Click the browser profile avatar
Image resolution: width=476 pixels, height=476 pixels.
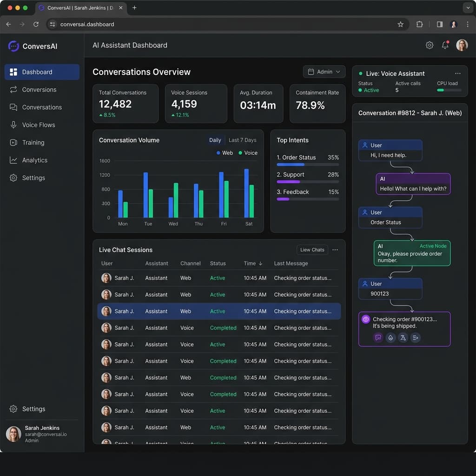pyautogui.click(x=454, y=24)
